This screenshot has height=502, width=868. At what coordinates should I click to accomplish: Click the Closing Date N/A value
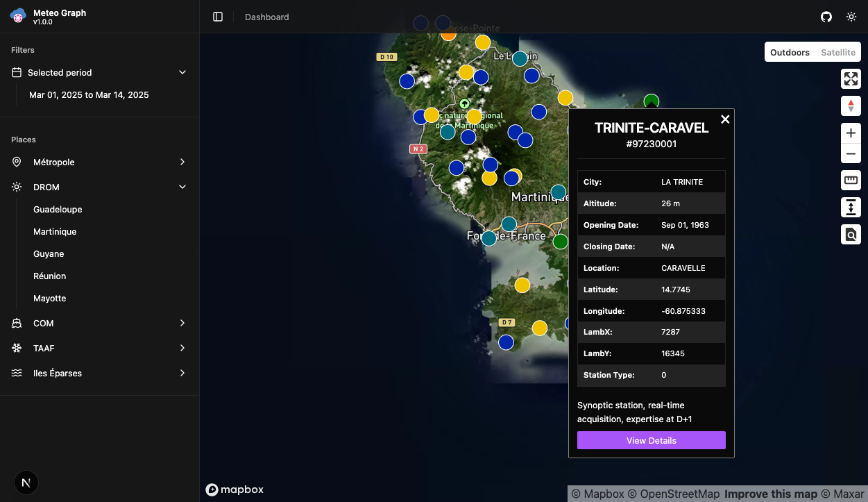[x=668, y=246]
